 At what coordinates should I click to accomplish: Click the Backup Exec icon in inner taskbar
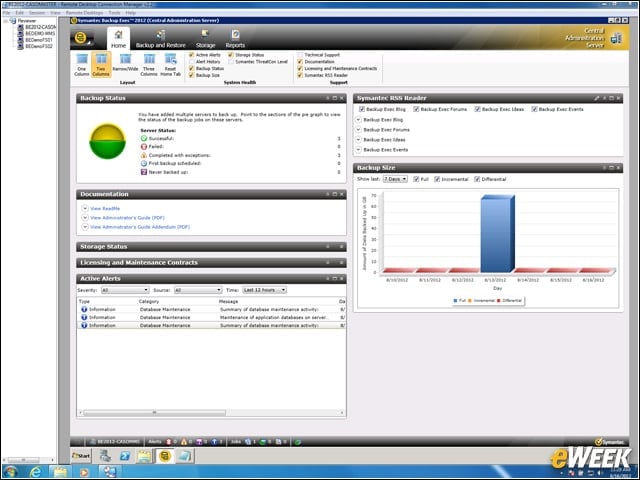pyautogui.click(x=165, y=456)
